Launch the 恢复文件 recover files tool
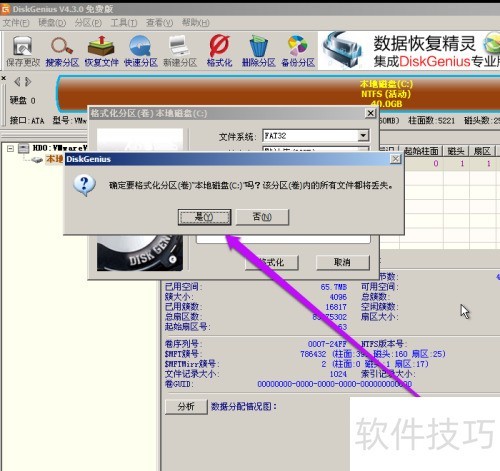Viewport: 500px width, 471px height. 101,51
